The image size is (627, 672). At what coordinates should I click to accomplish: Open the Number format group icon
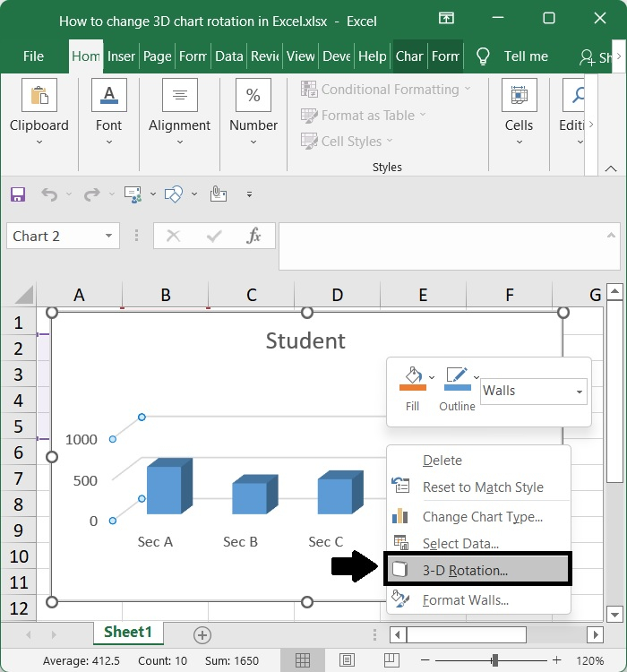pyautogui.click(x=253, y=95)
